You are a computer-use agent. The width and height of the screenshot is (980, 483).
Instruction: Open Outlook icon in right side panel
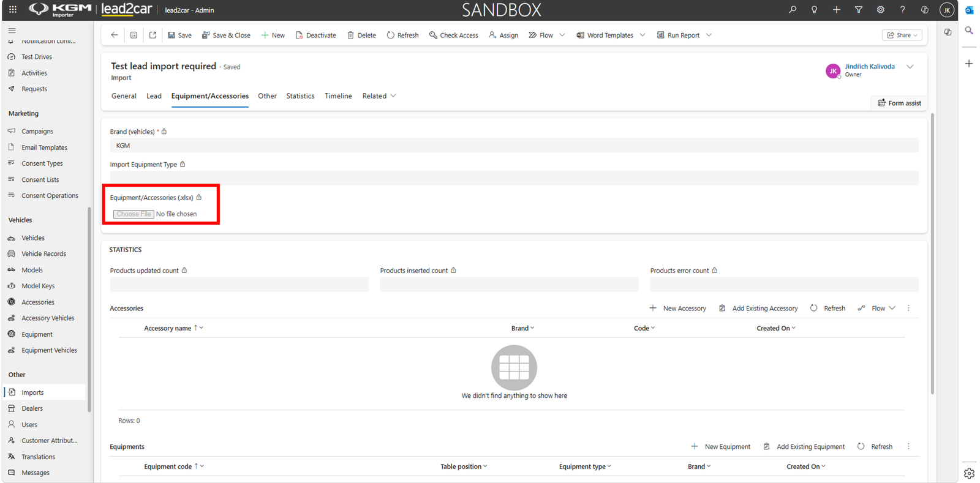pyautogui.click(x=969, y=10)
